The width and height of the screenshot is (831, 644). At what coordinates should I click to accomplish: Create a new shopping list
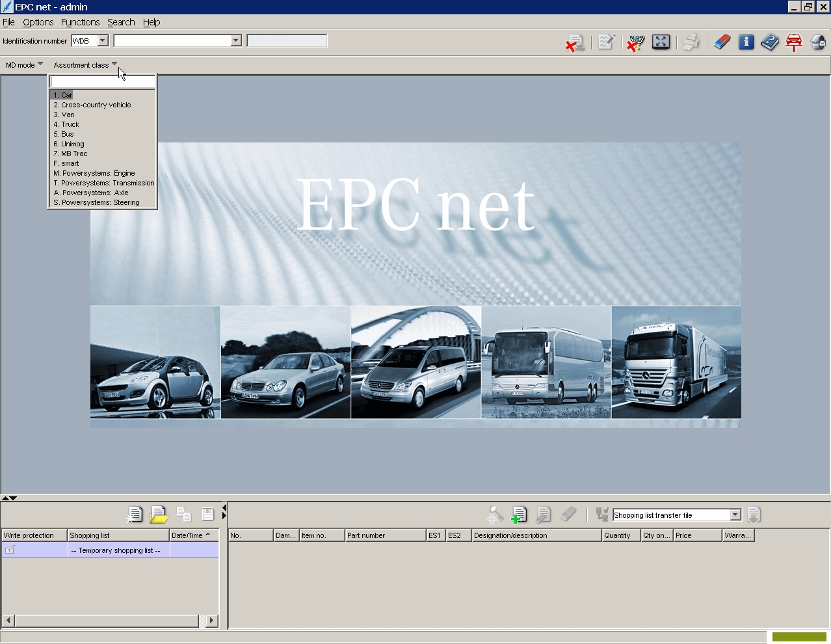(135, 515)
